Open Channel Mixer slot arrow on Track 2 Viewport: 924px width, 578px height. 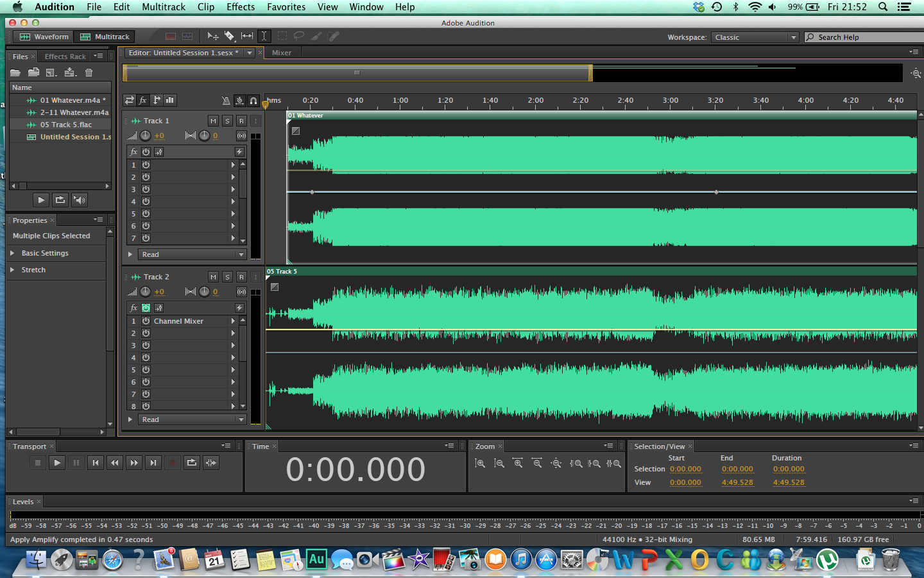tap(233, 321)
